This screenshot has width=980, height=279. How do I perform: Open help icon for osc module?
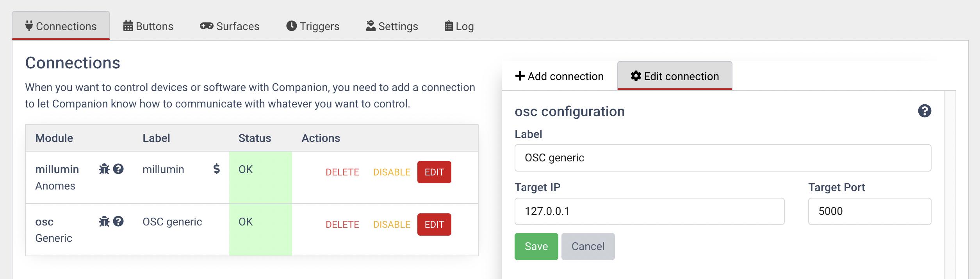point(118,222)
